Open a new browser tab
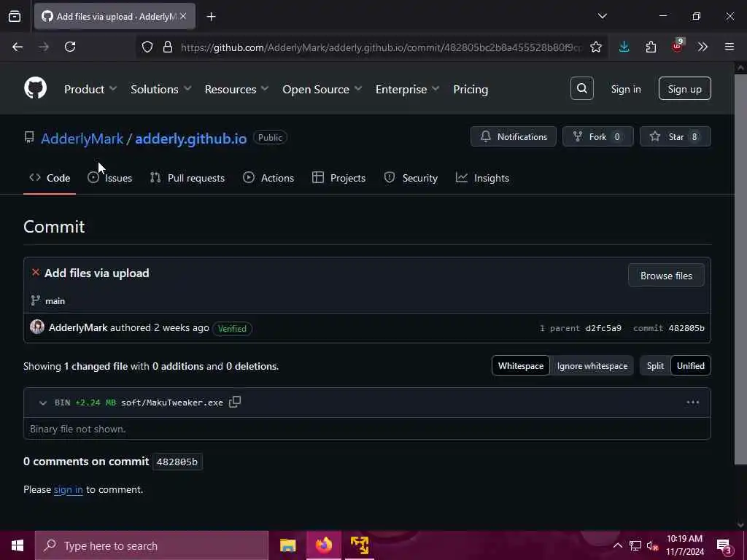The image size is (747, 560). (211, 17)
